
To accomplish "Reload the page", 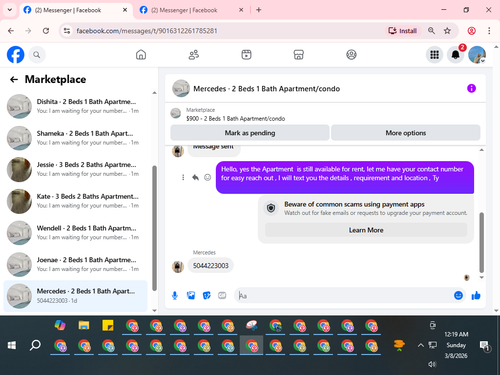I will click(x=46, y=31).
